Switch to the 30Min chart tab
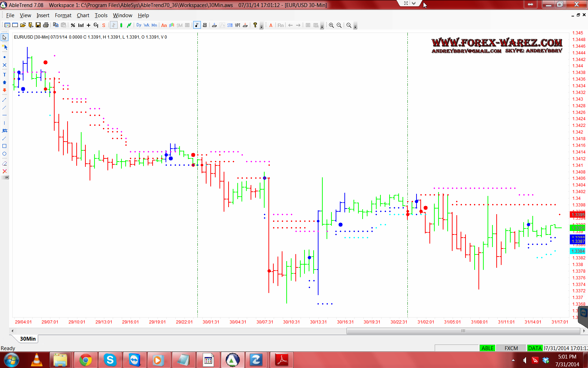Viewport: 588px width, 368px height. [x=28, y=339]
